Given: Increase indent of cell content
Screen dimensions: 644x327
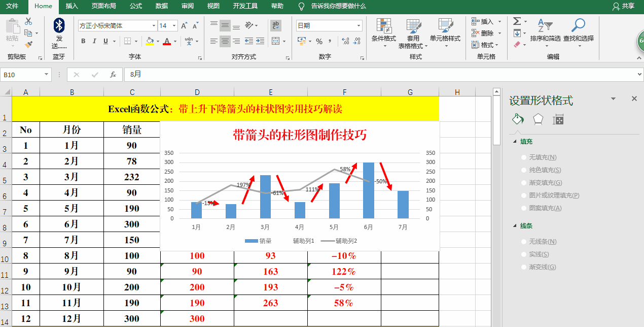Looking at the screenshot, I should coord(260,41).
